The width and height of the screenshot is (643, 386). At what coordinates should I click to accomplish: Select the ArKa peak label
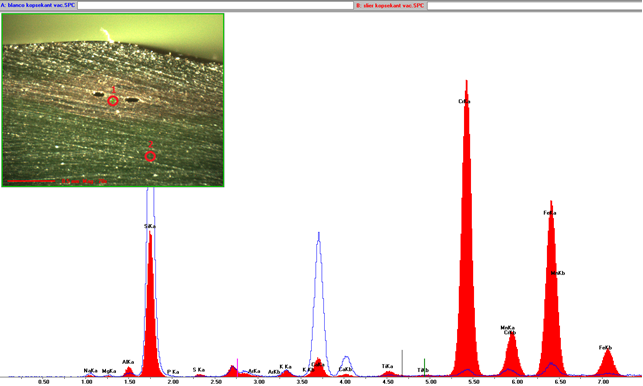click(x=254, y=371)
